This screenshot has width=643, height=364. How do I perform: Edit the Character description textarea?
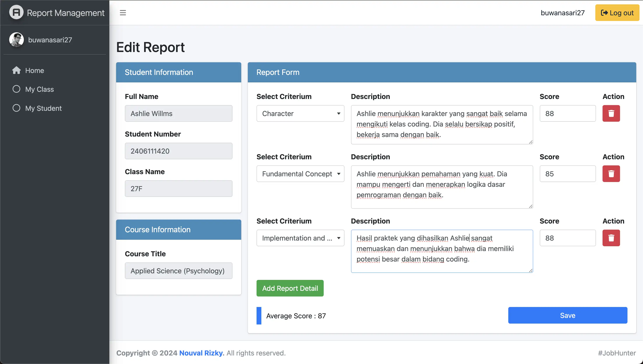pos(442,125)
